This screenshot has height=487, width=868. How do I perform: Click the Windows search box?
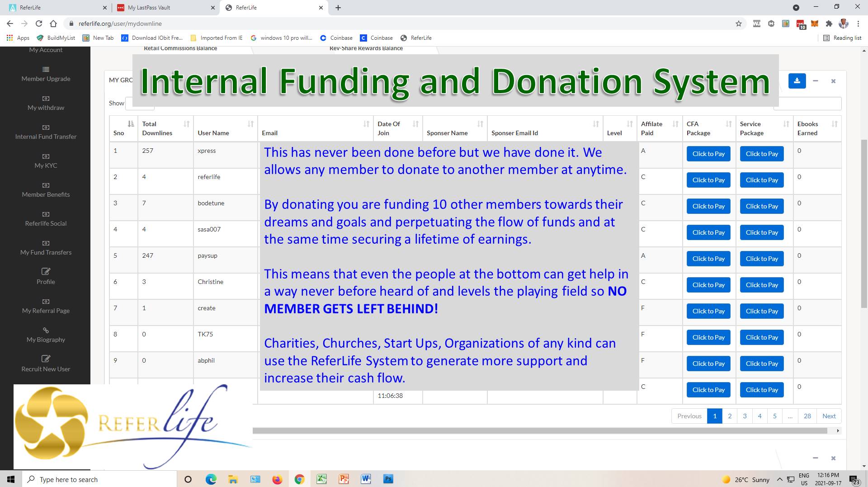[x=99, y=479]
